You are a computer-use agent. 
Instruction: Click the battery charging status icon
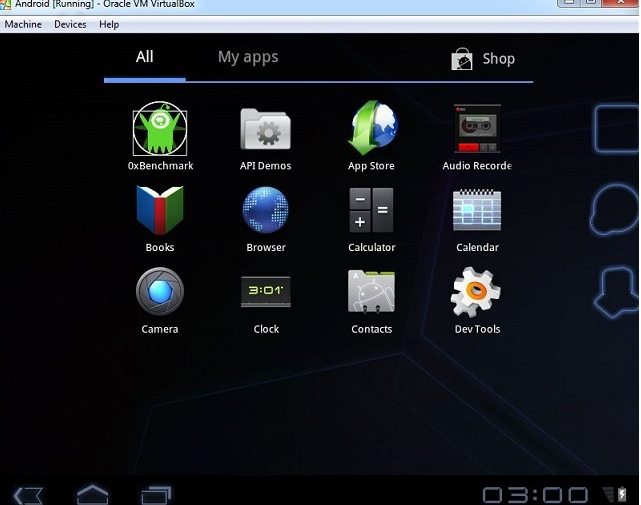(x=622, y=494)
